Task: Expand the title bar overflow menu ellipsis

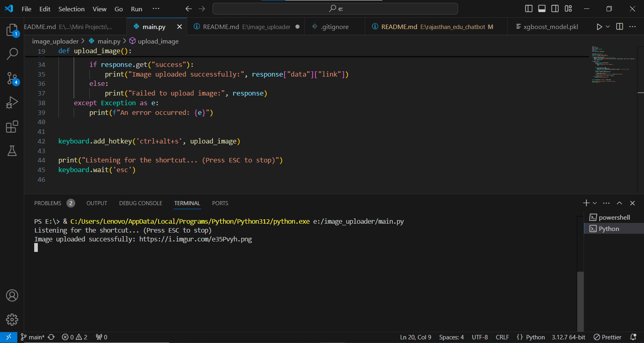Action: (x=156, y=8)
